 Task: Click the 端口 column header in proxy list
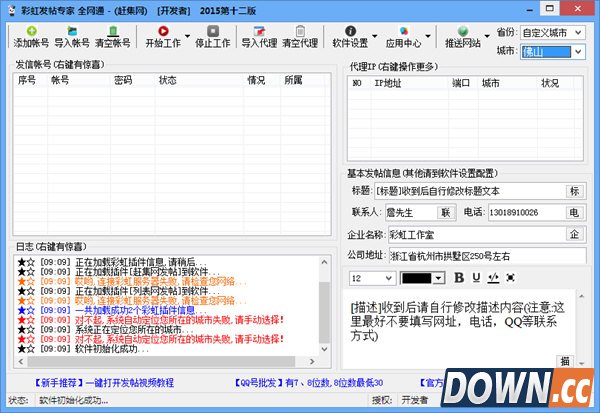[463, 83]
